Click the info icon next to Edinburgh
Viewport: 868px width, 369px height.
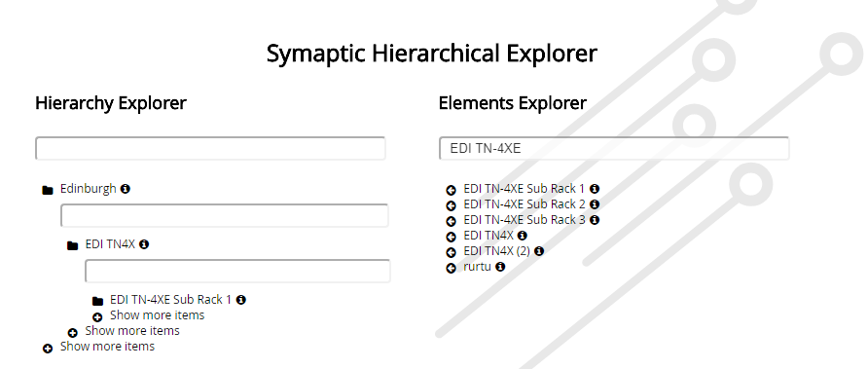126,189
